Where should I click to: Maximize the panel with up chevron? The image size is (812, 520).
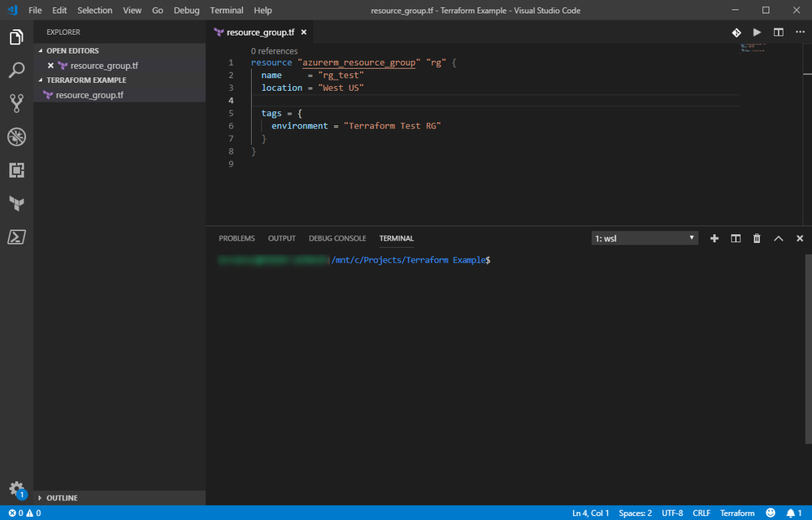(778, 238)
